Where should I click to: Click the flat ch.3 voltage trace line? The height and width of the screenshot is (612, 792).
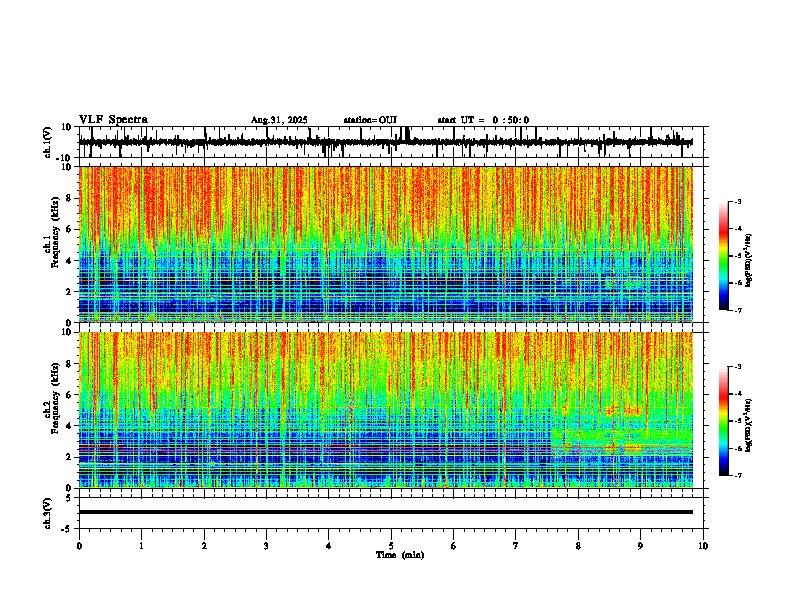[x=386, y=512]
